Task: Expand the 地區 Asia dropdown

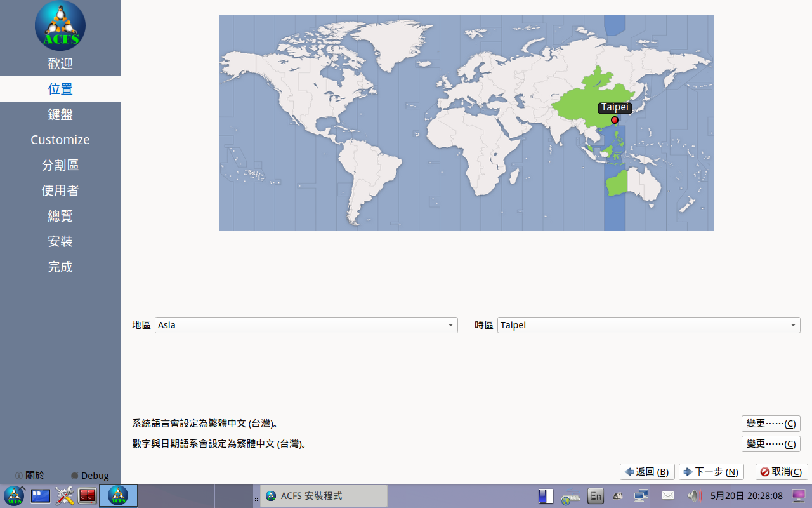Action: 306,325
